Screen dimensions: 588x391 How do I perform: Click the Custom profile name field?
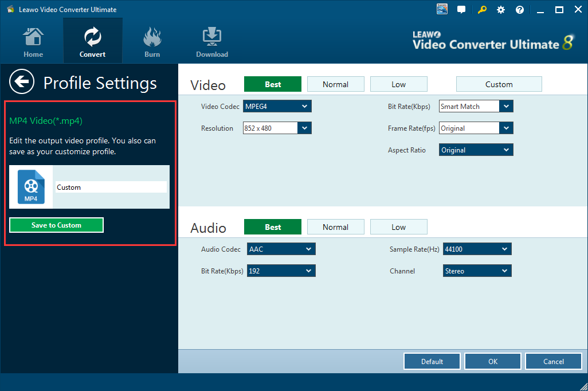[111, 187]
